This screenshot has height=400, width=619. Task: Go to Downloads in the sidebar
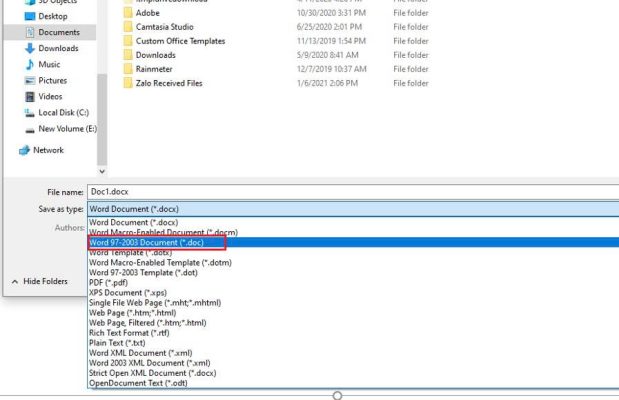click(x=58, y=48)
